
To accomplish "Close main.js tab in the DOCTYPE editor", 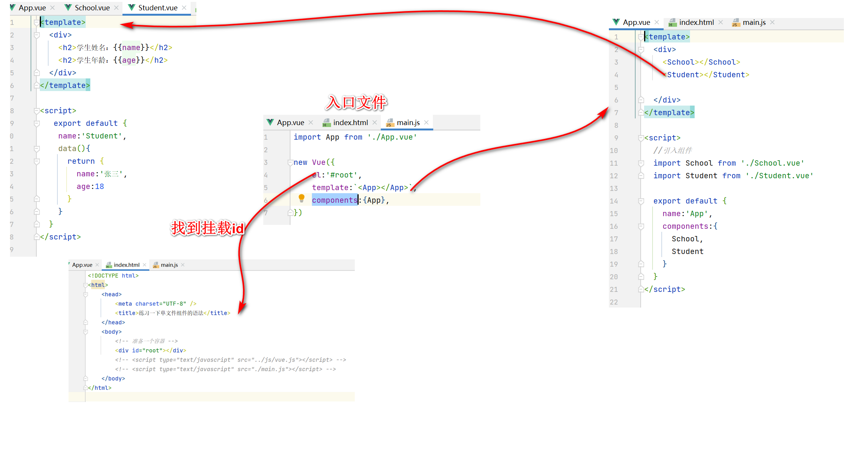I will pos(183,265).
